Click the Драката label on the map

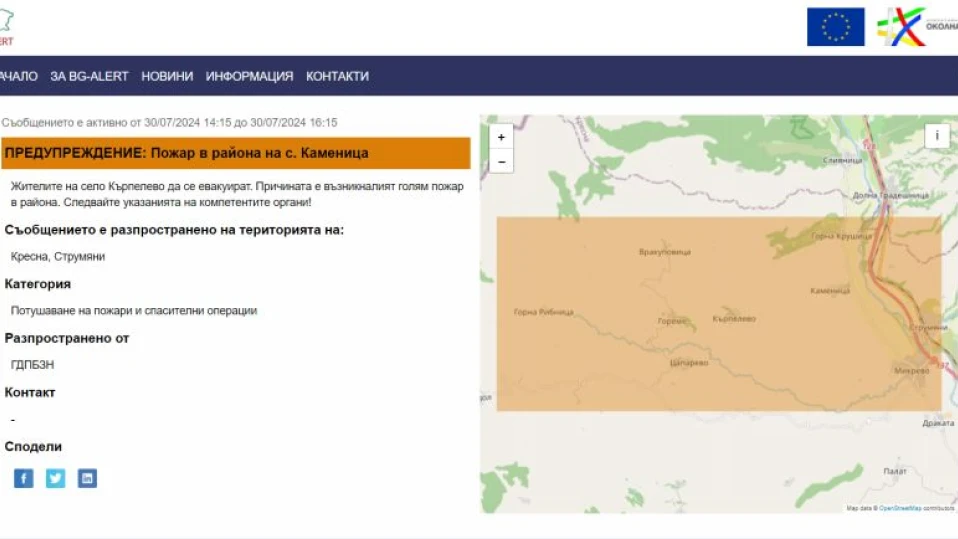[938, 423]
